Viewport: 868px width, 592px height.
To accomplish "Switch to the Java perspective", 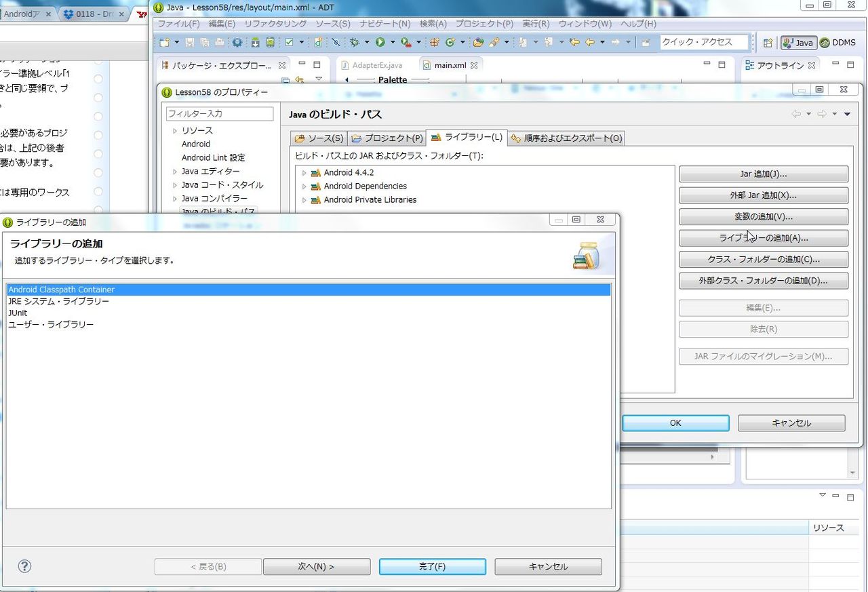I will point(798,42).
